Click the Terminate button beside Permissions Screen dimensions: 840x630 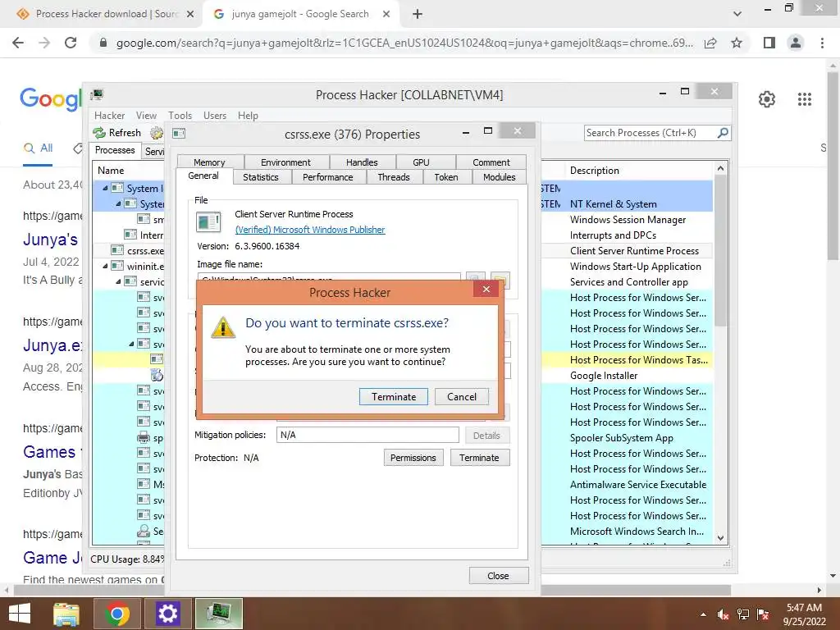[x=479, y=458]
